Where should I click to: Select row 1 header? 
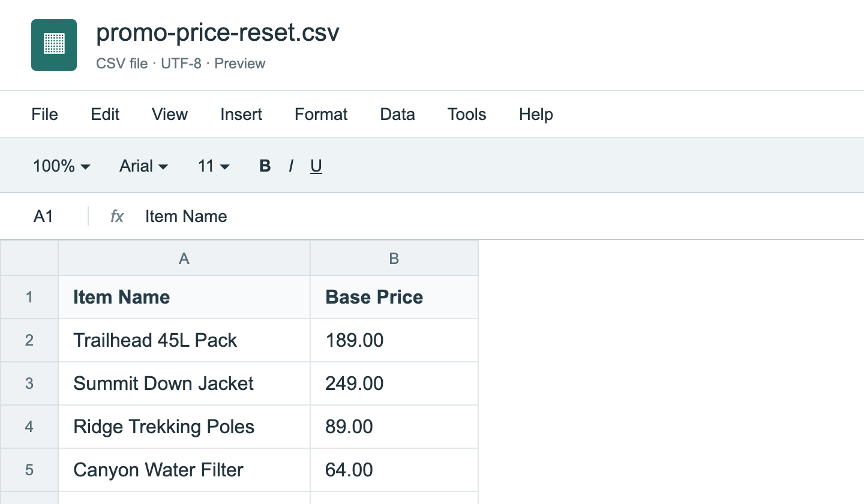[x=29, y=297]
